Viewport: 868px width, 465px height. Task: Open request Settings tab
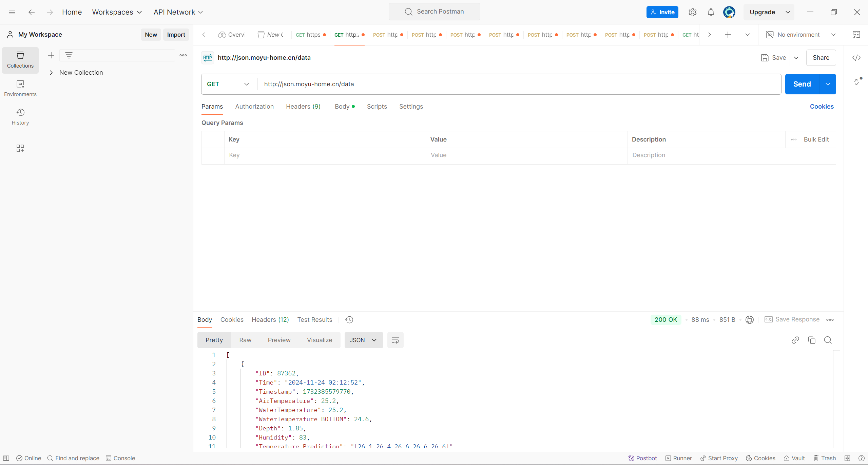point(411,107)
